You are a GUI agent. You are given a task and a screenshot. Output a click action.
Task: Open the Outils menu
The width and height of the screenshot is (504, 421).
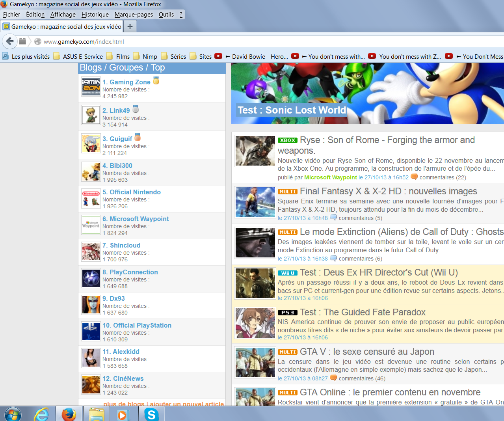coord(166,15)
